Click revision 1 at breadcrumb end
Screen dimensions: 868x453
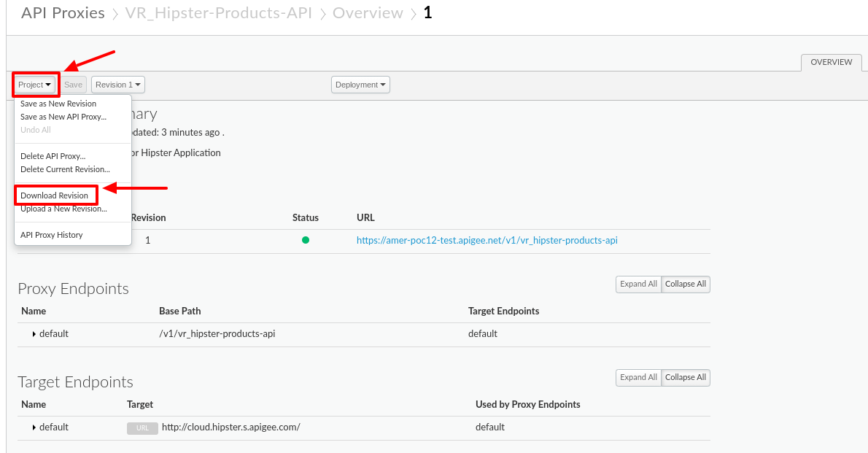pos(427,12)
